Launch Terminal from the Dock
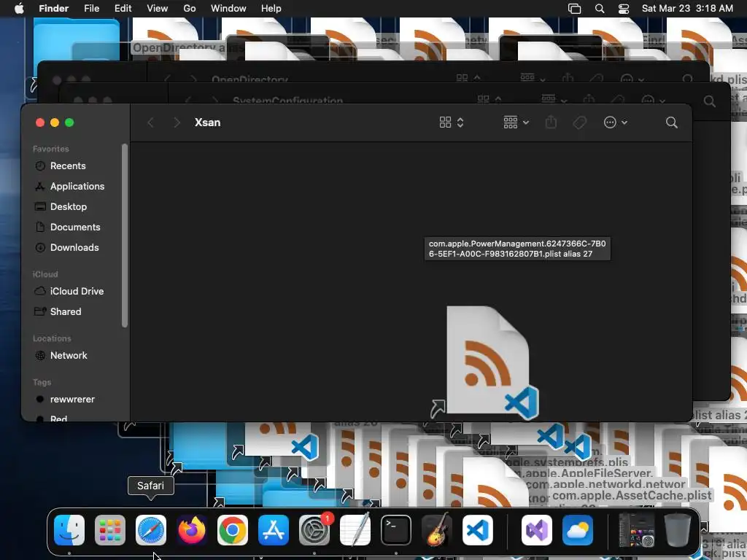 coord(396,530)
